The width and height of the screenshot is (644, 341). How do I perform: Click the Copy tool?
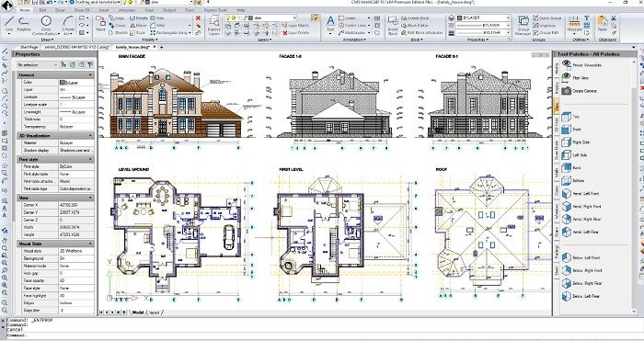(x=117, y=18)
